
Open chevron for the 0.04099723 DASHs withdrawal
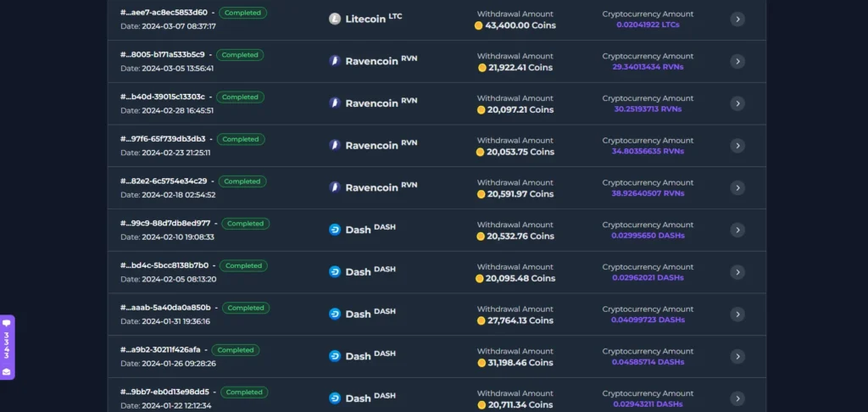tap(737, 314)
